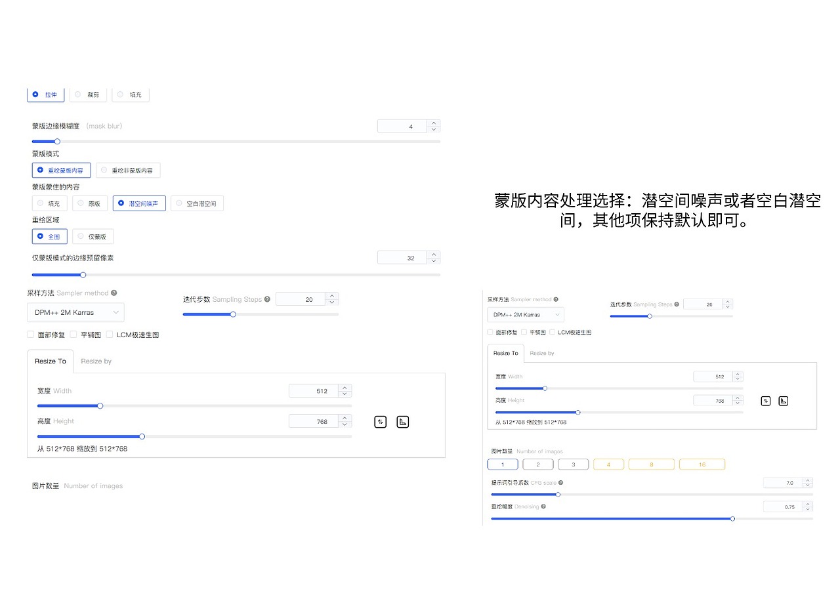This screenshot has width=840, height=616.
Task: Select the Resize To tab in the mask-settings panel
Action: click(51, 361)
